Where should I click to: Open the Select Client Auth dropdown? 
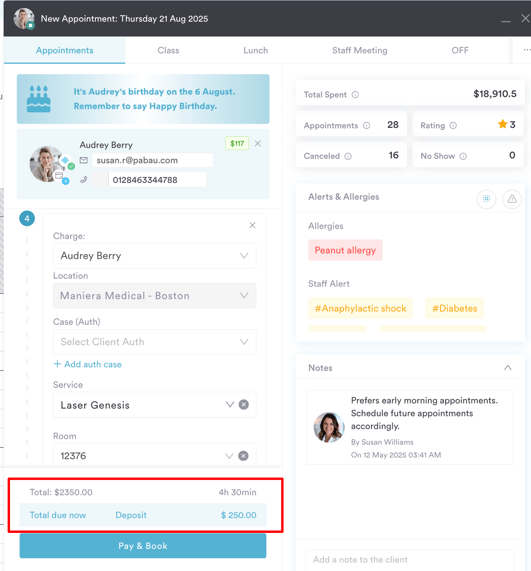(154, 342)
